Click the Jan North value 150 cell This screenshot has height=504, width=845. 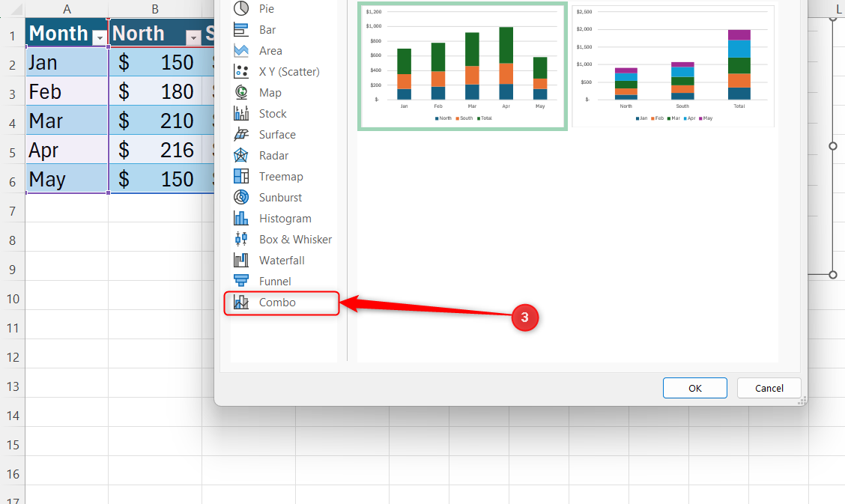[155, 62]
